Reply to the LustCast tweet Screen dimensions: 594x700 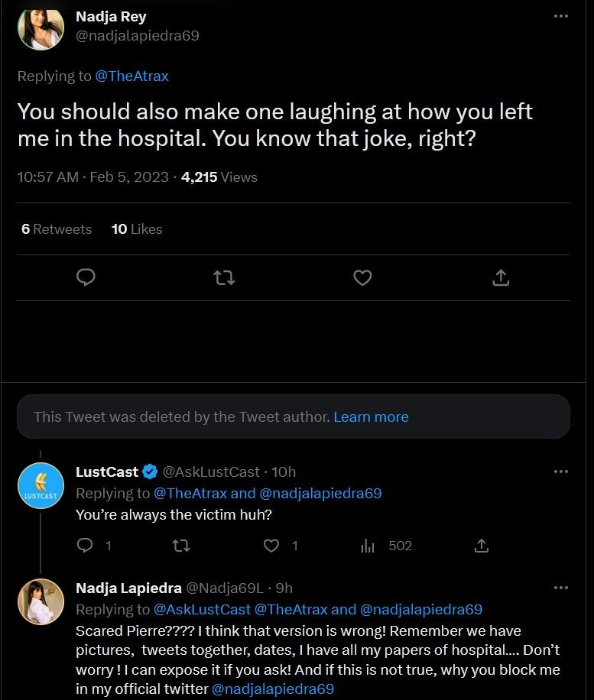86,545
